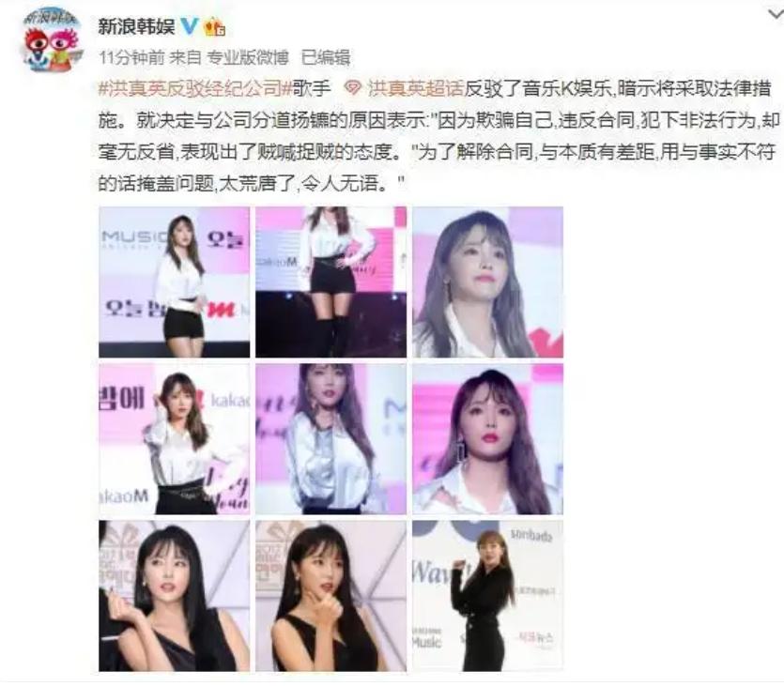
Task: Open the 洪真英超话 super-topic link
Action: click(416, 89)
